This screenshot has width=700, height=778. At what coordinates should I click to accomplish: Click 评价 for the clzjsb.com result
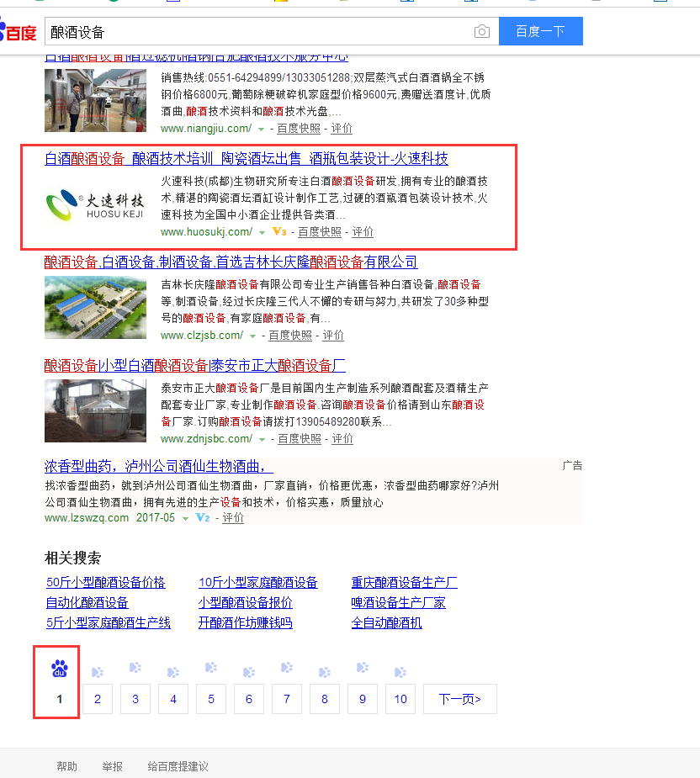click(x=333, y=336)
